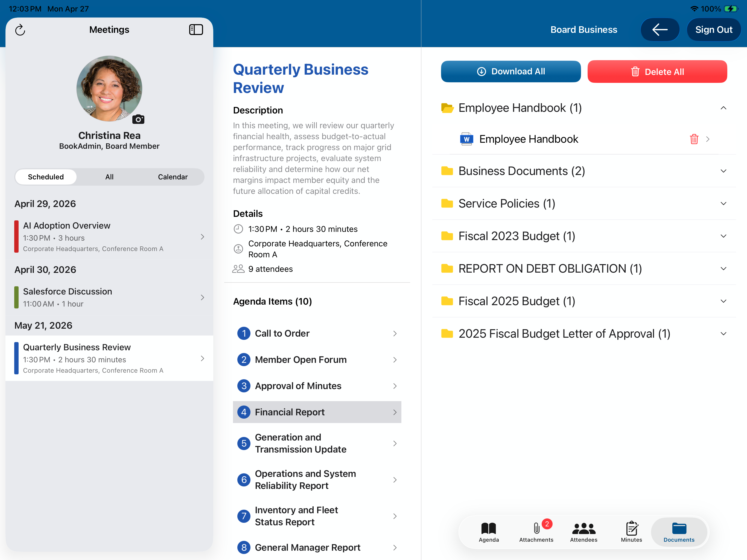Open Approval of Minutes agenda item

317,386
